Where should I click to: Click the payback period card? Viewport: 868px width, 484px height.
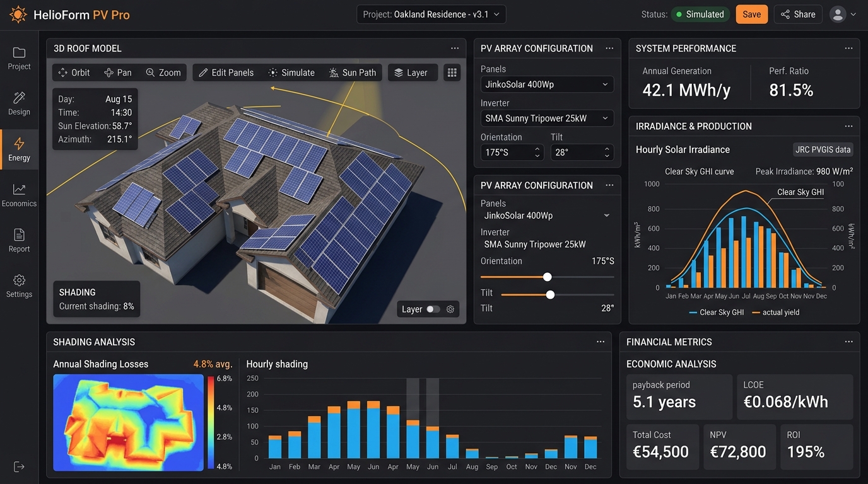(679, 397)
